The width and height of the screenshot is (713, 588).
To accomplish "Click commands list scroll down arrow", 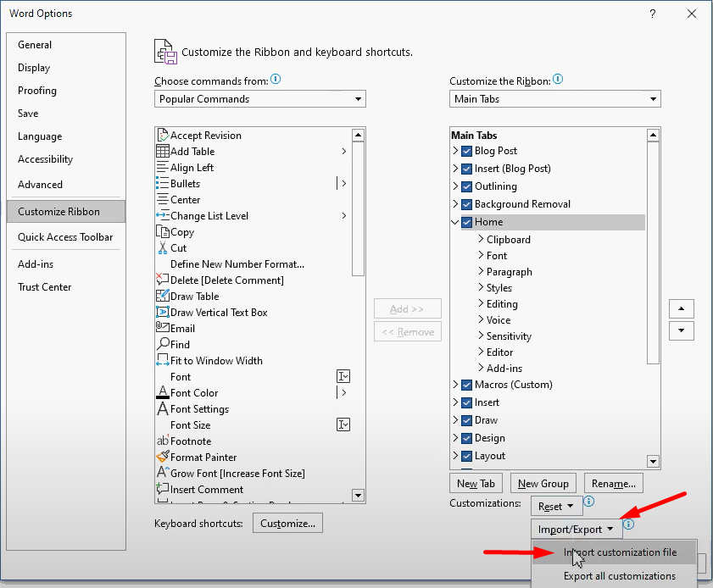I will (x=359, y=496).
